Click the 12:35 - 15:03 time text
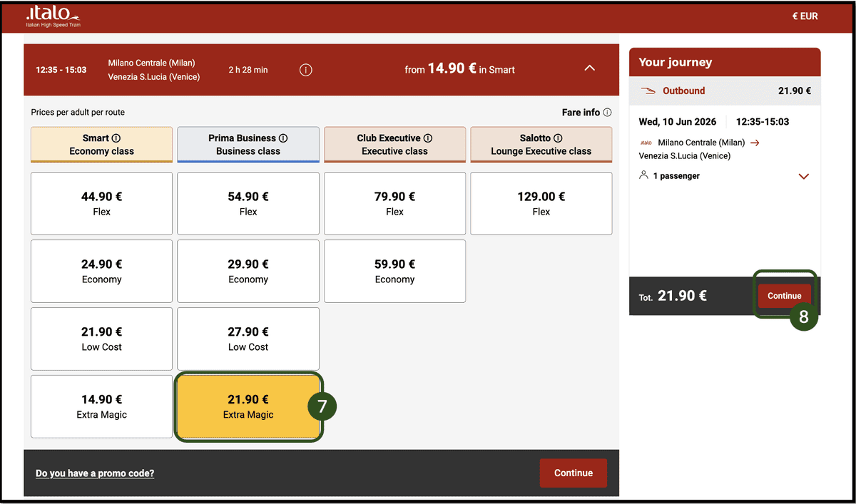Image resolution: width=856 pixels, height=504 pixels. (61, 70)
